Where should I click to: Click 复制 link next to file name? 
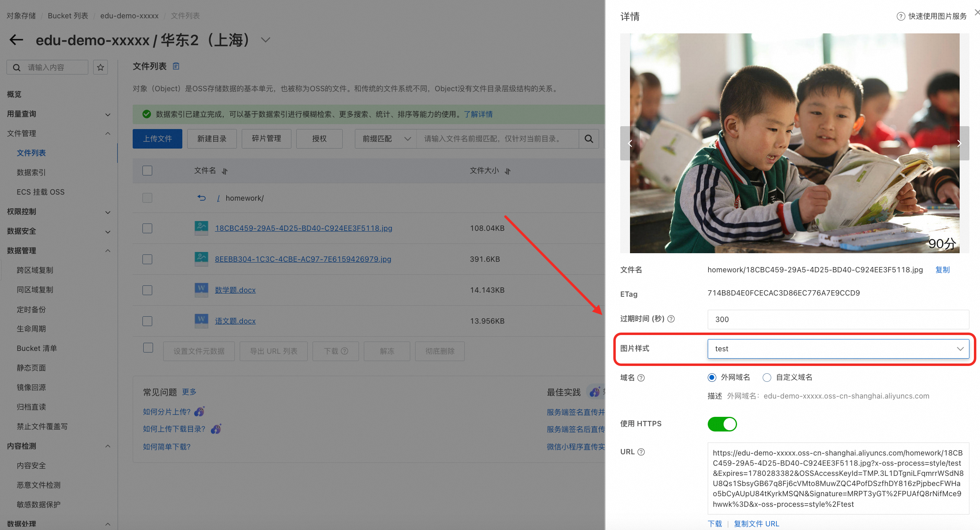click(943, 270)
